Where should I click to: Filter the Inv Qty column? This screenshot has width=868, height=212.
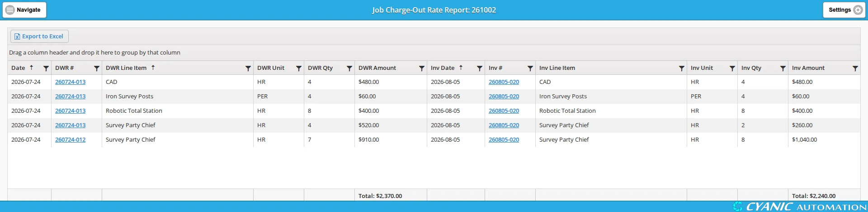pos(783,68)
